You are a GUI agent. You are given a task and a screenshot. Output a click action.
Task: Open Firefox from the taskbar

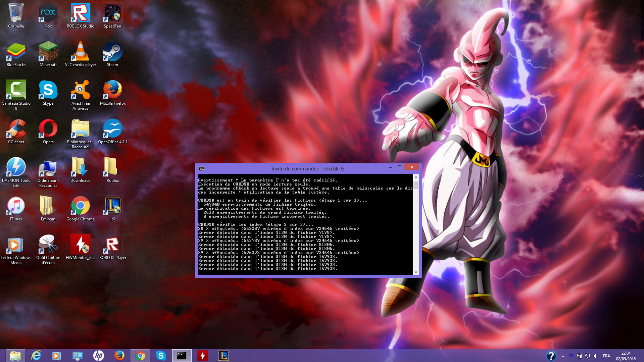(x=119, y=356)
